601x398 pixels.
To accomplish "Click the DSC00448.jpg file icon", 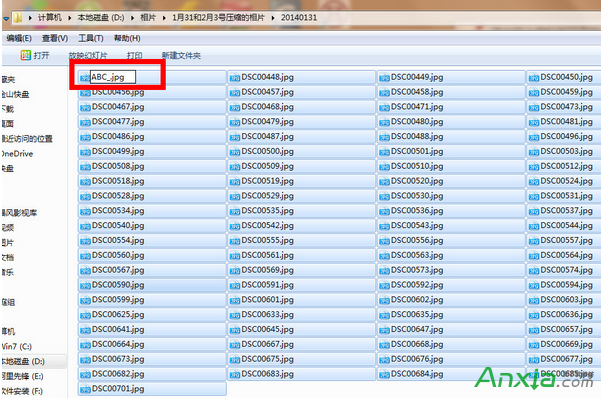I will tap(235, 78).
